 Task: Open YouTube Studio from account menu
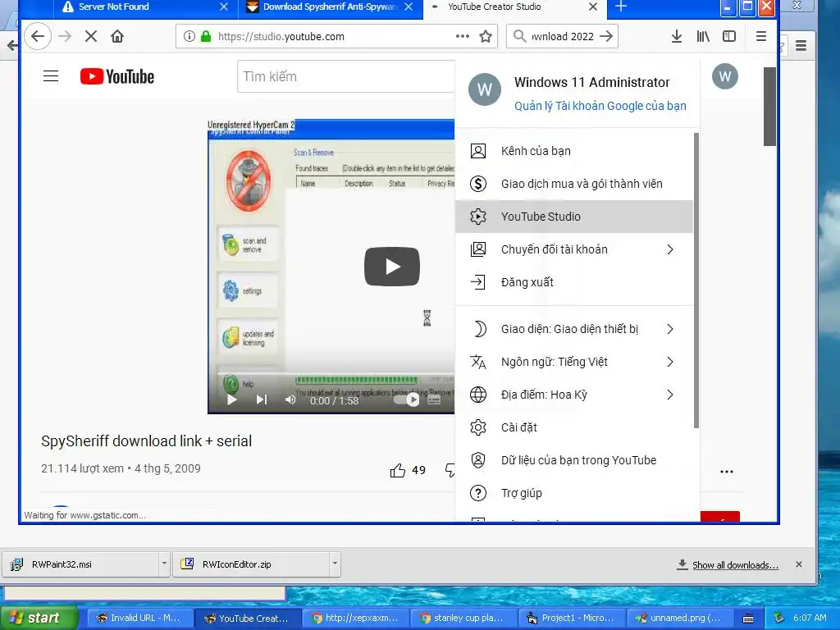(x=573, y=217)
